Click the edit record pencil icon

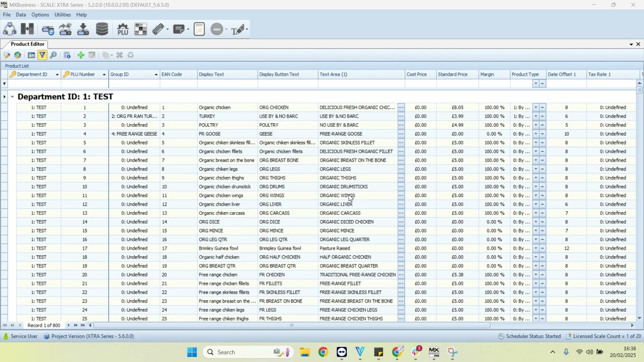click(7, 55)
